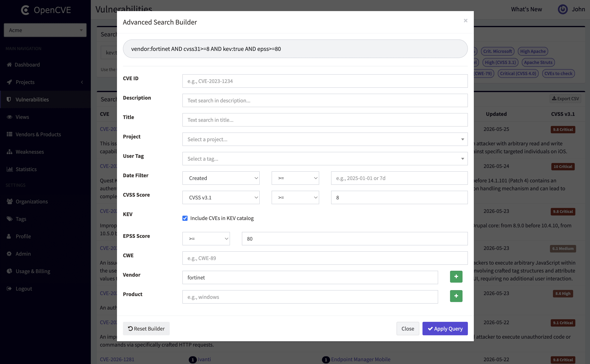Click the Weaknesses sitemap icon
This screenshot has width=590, height=364.
coord(9,152)
